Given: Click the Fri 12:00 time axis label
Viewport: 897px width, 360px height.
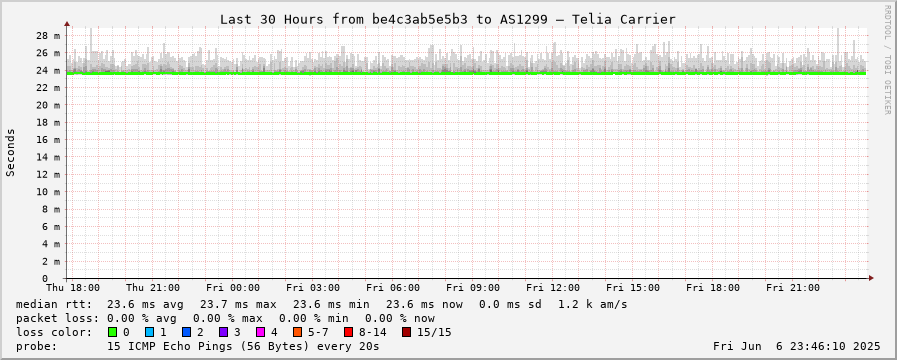Looking at the screenshot, I should 553,287.
